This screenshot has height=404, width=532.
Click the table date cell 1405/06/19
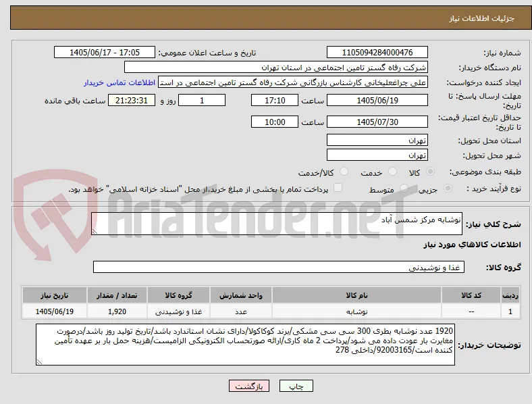[x=55, y=311]
